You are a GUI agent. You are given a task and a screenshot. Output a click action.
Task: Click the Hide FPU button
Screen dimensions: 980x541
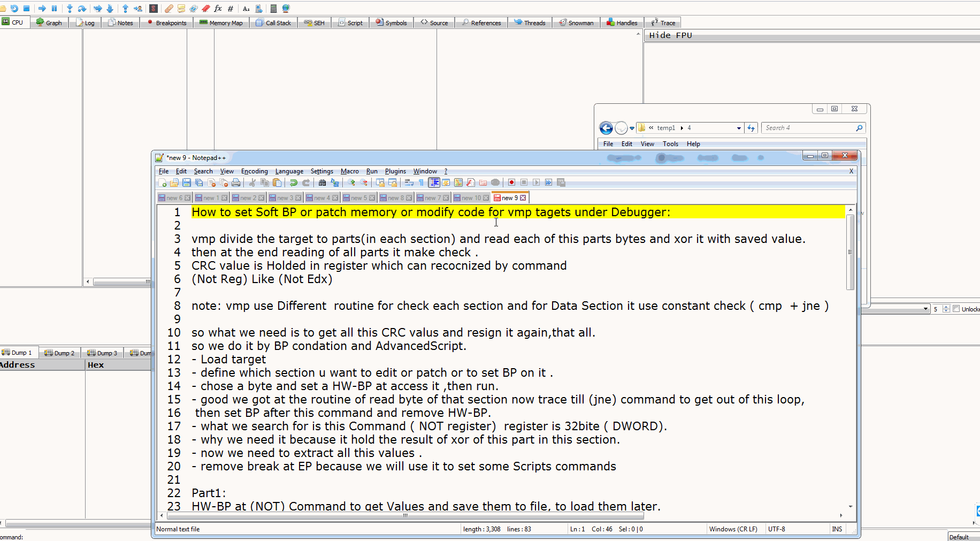tap(671, 35)
